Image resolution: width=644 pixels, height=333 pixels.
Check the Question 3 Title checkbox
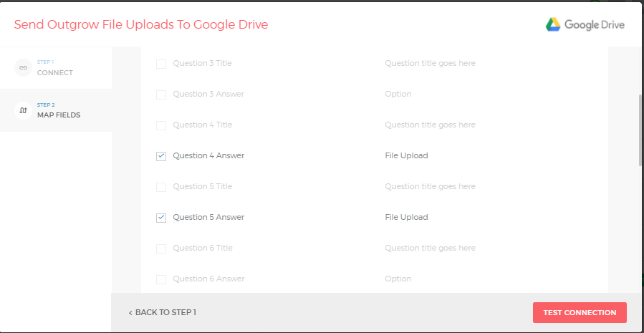click(x=161, y=64)
